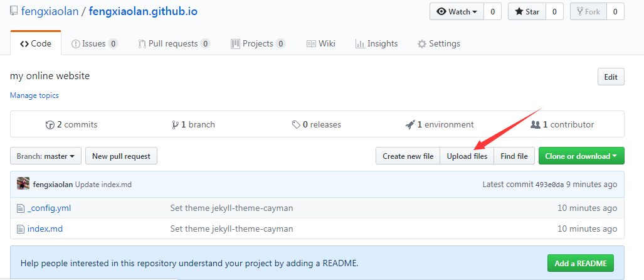644x280 pixels.
Task: Open _config.yml row's Set theme commit message
Action: pyautogui.click(x=231, y=208)
